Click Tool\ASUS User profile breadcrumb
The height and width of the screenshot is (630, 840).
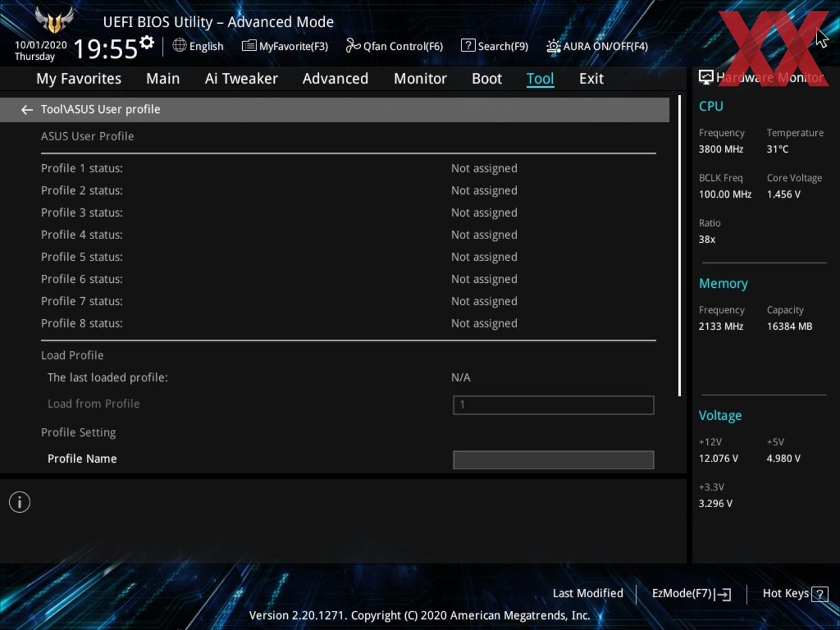[100, 109]
